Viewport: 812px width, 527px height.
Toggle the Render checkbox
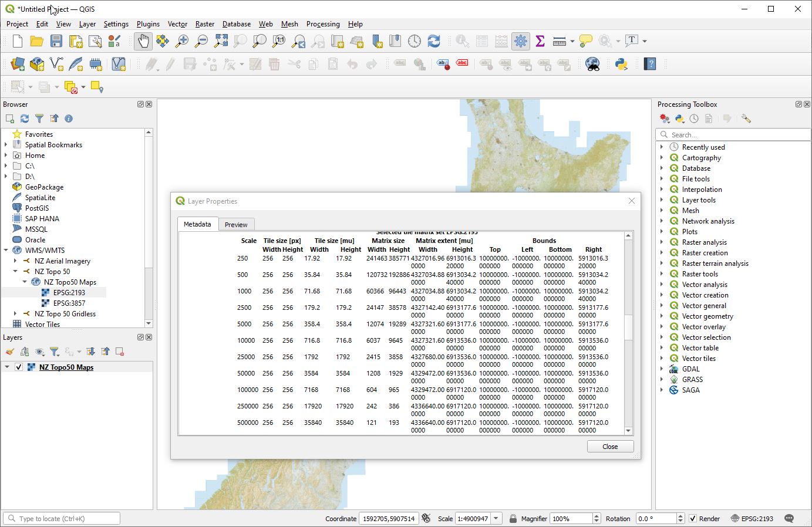tap(693, 519)
